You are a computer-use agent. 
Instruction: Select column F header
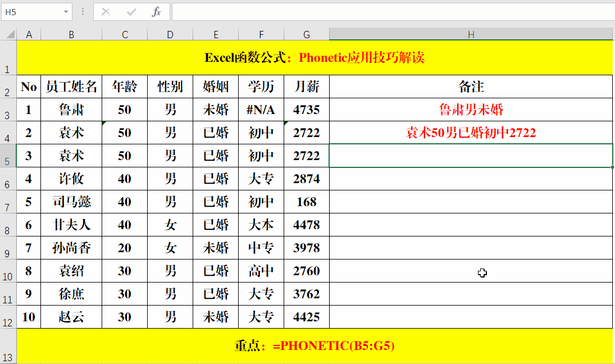point(261,34)
